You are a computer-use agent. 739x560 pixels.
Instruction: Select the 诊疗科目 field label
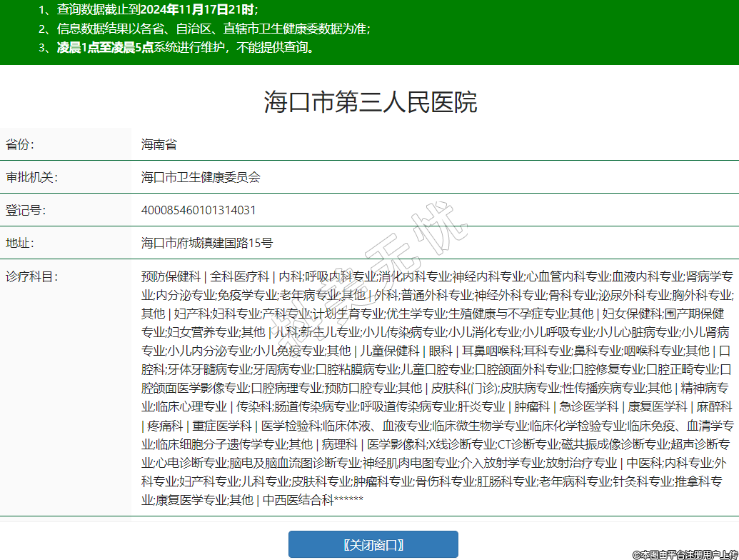click(x=31, y=276)
